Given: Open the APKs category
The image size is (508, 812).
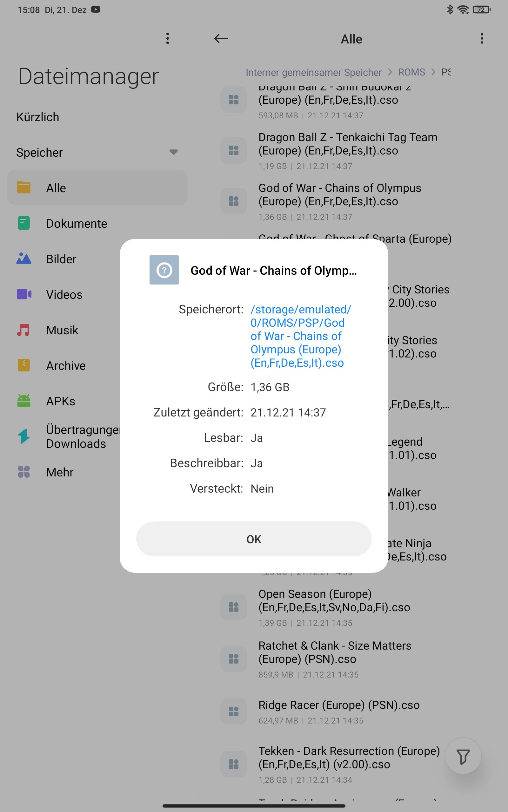Looking at the screenshot, I should (x=67, y=401).
